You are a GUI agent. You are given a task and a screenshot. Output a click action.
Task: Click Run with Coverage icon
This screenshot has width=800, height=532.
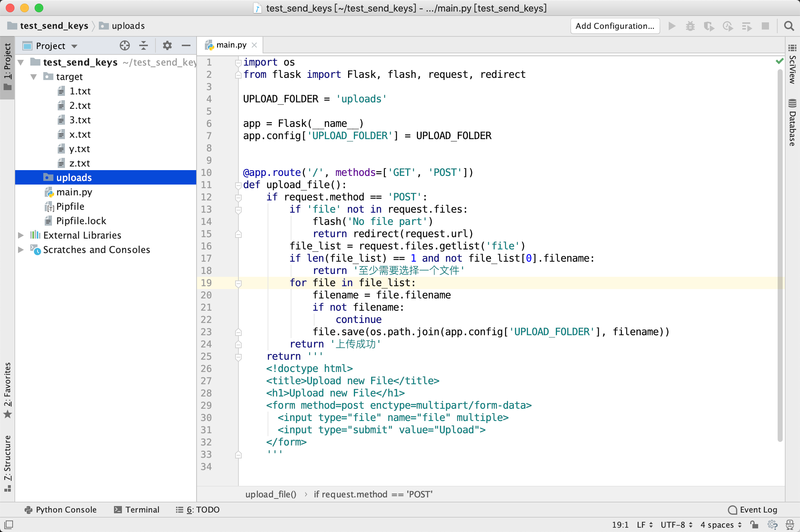point(709,26)
